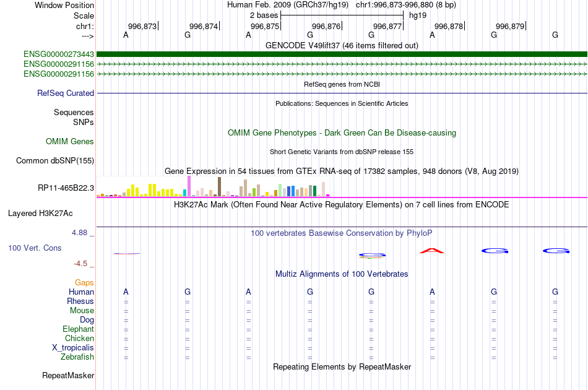Click the Short Genetic Variants dbSNP title
The height and width of the screenshot is (390, 588).
[342, 152]
